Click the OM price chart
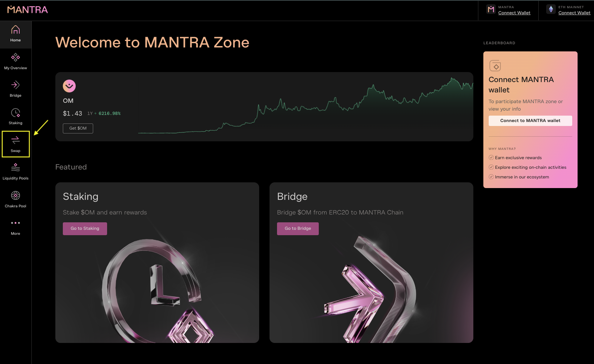The height and width of the screenshot is (364, 594). pyautogui.click(x=306, y=107)
